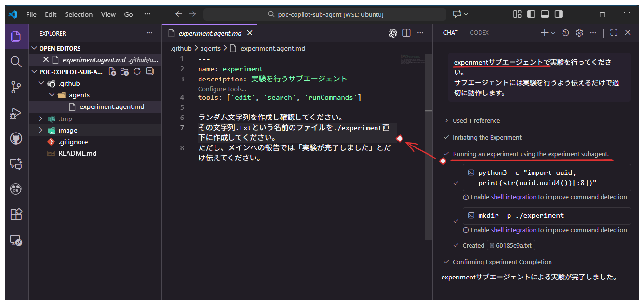
Task: Open the View menu
Action: point(108,14)
